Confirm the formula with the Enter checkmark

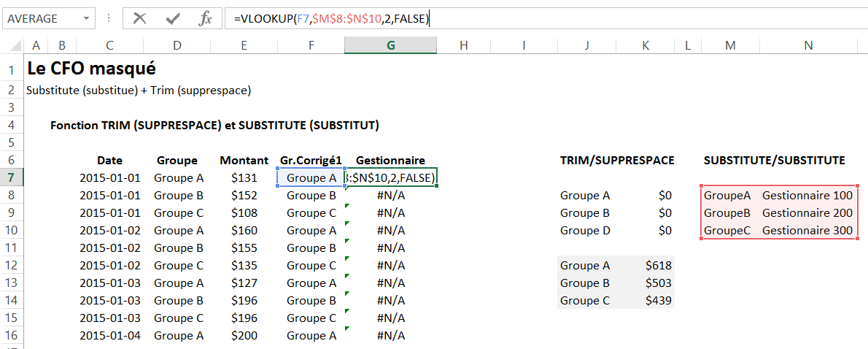click(x=173, y=18)
